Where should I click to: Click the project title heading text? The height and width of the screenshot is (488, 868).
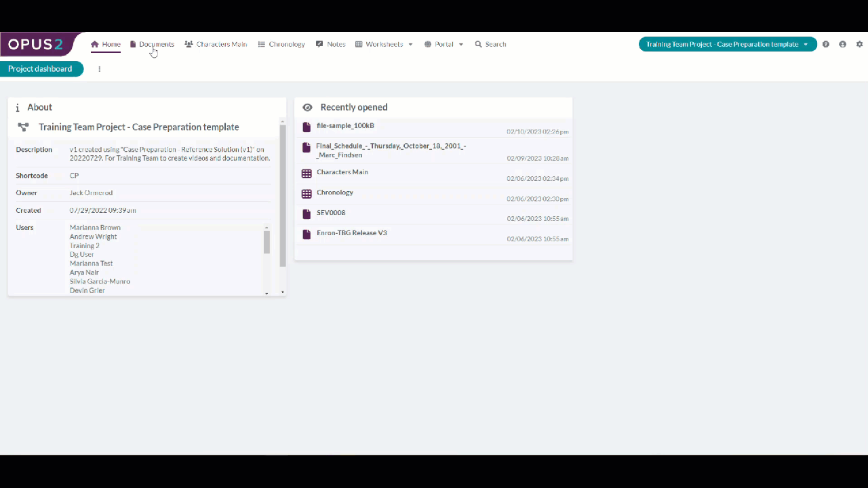(139, 127)
